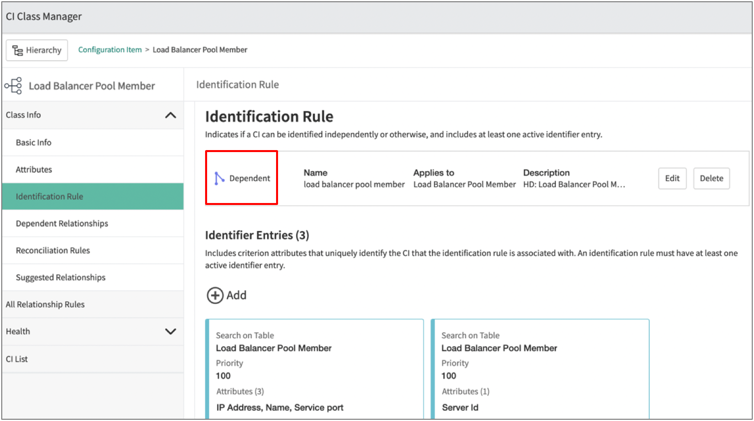Collapse the Class Info section chevron
The width and height of the screenshot is (754, 421).
click(170, 115)
